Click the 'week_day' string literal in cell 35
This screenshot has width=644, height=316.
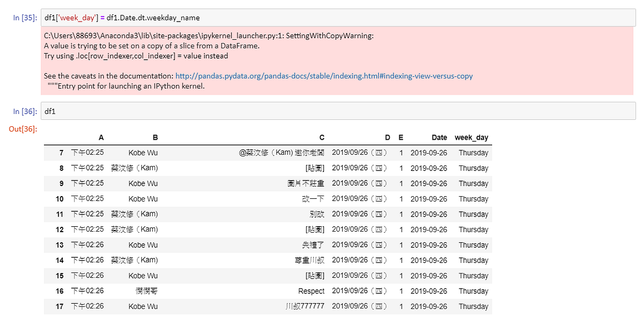tap(65, 18)
